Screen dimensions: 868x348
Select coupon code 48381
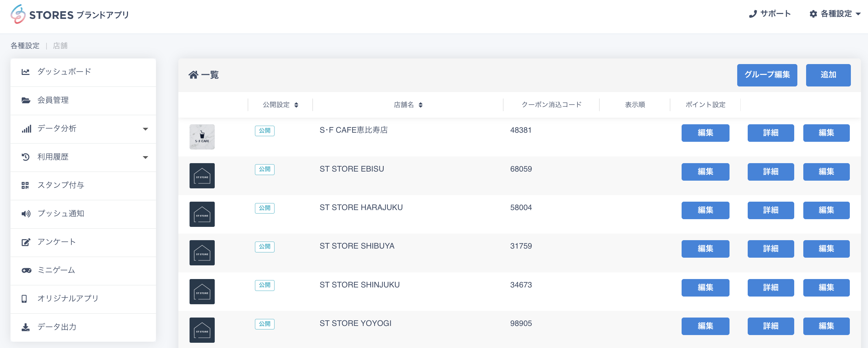[521, 130]
